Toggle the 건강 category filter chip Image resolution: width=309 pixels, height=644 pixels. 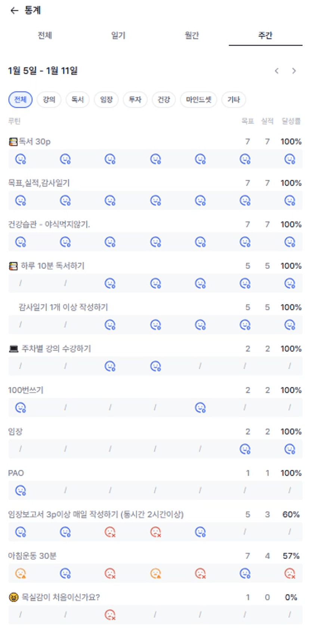[164, 99]
